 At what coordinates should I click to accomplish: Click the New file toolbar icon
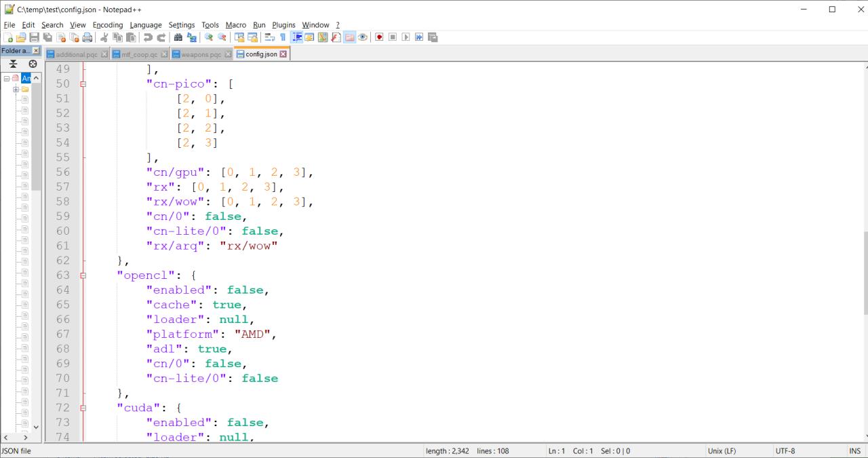point(7,37)
